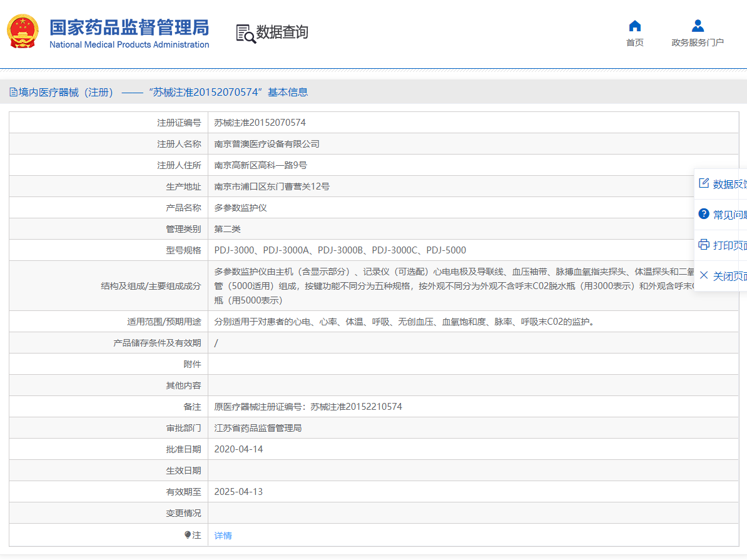Click management category value 第二类
Viewport: 747px width, 560px height.
click(227, 229)
